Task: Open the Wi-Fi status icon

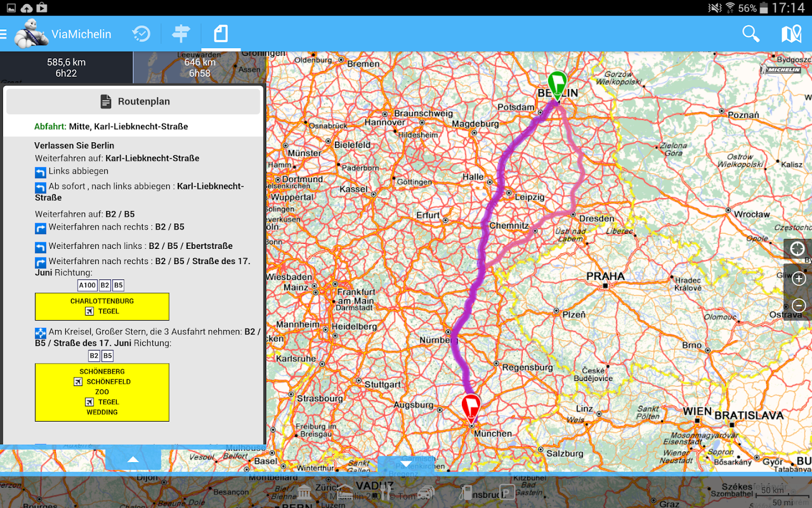Action: pos(730,8)
